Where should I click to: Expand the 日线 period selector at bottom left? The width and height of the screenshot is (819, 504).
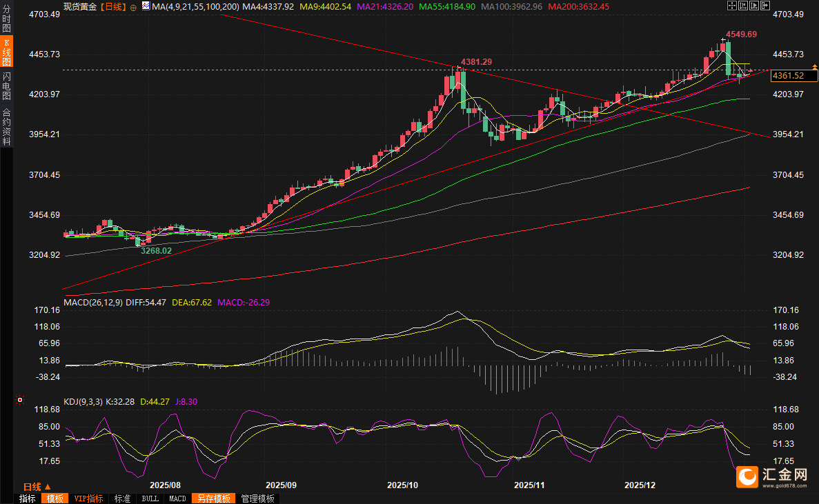[x=38, y=487]
